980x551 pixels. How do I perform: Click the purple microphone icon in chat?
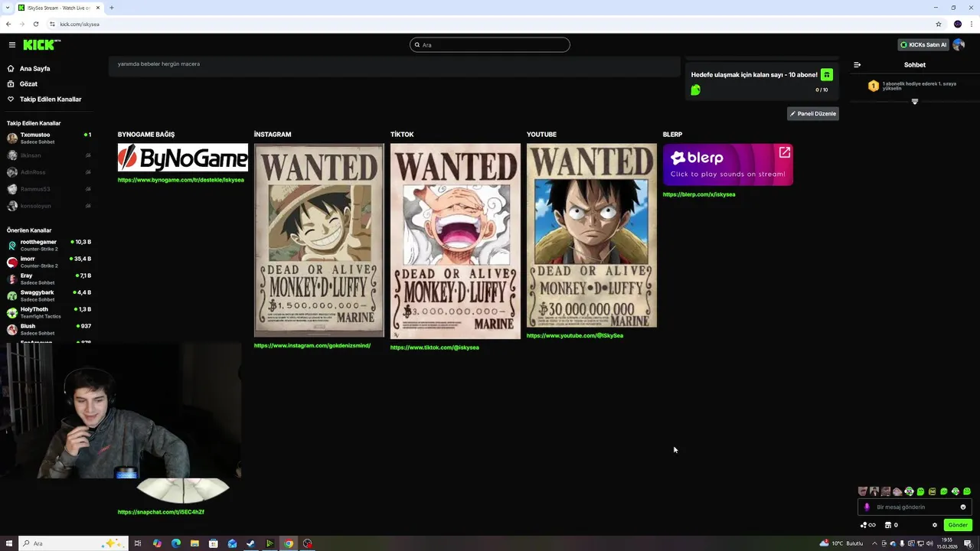(x=867, y=507)
